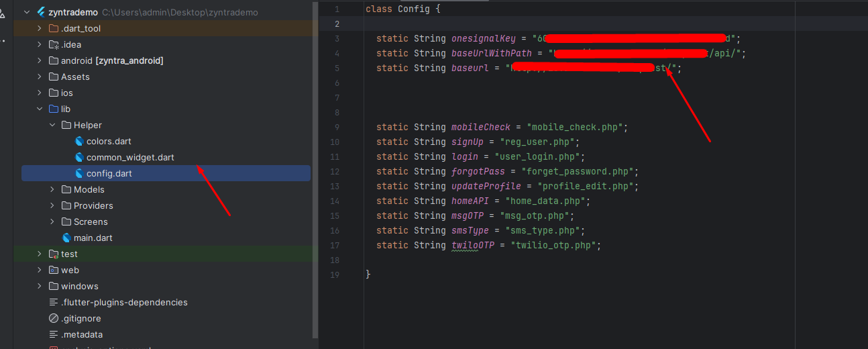868x349 pixels.
Task: Click the .dart_tool folder icon
Action: pyautogui.click(x=54, y=29)
